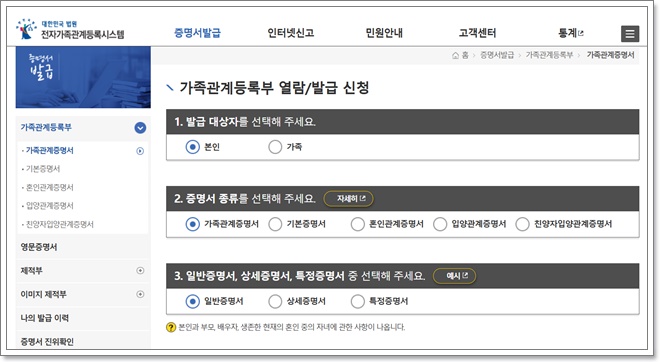The height and width of the screenshot is (362, 660).
Task: Open 친양자입양관계증명서 in the sidebar
Action: (59, 224)
